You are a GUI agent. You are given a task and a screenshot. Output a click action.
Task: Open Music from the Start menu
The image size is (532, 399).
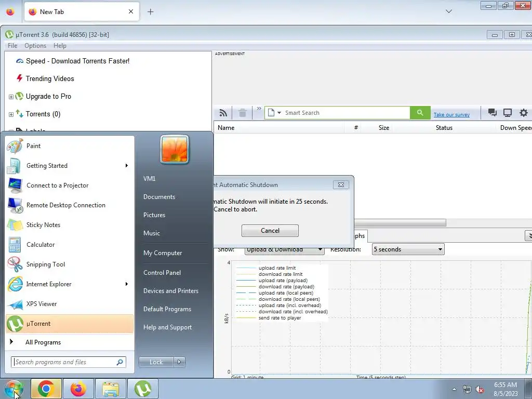click(x=151, y=233)
